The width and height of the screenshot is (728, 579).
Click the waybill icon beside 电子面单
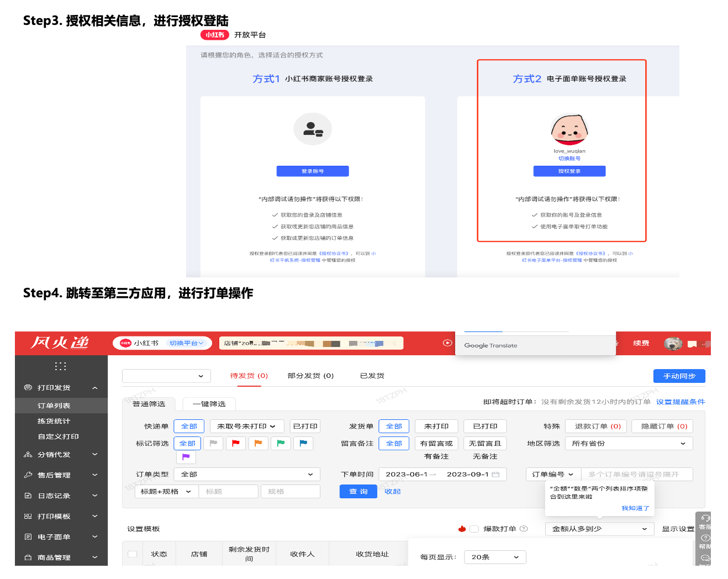pyautogui.click(x=28, y=537)
